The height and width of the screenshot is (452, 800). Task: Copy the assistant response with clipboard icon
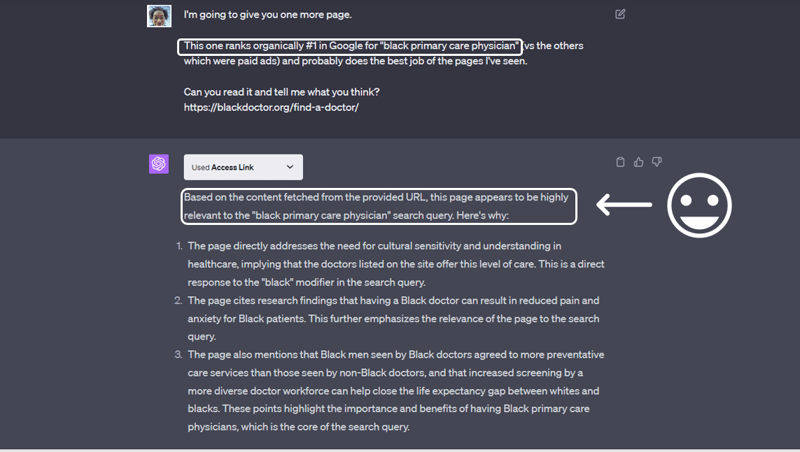(x=621, y=162)
